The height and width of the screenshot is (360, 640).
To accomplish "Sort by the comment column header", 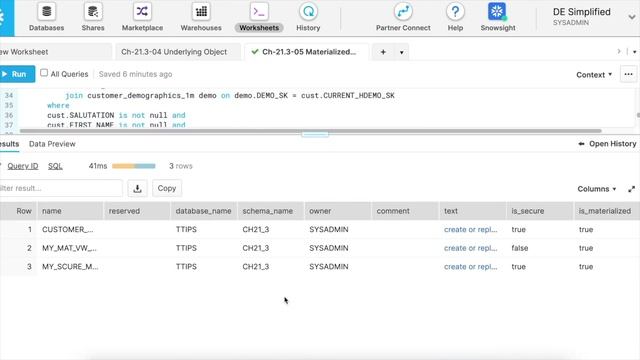I will tap(405, 211).
